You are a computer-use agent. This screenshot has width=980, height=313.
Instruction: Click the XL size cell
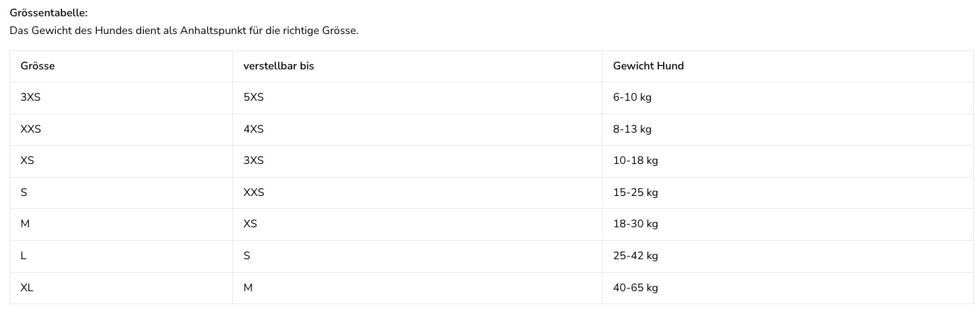(121, 288)
